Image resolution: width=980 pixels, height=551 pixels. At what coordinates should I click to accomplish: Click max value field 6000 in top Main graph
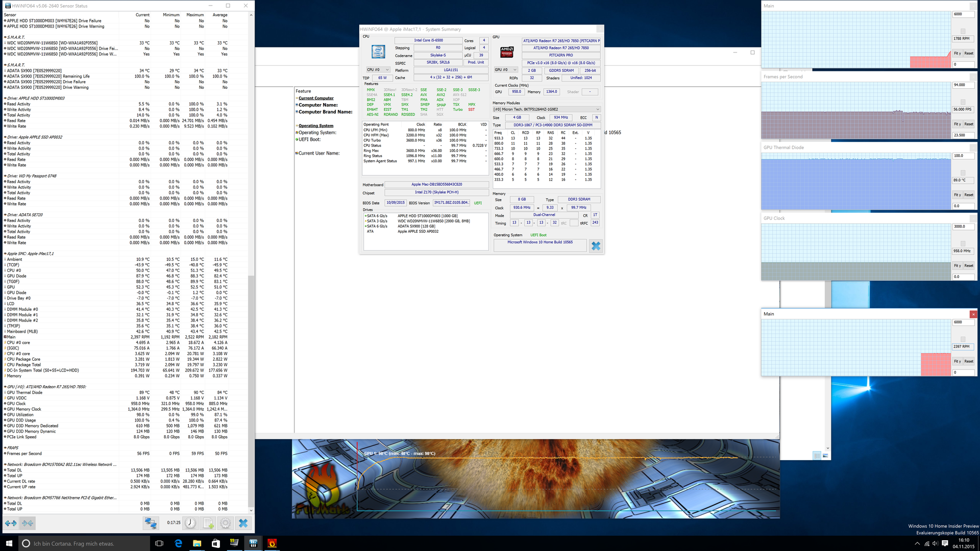click(963, 14)
